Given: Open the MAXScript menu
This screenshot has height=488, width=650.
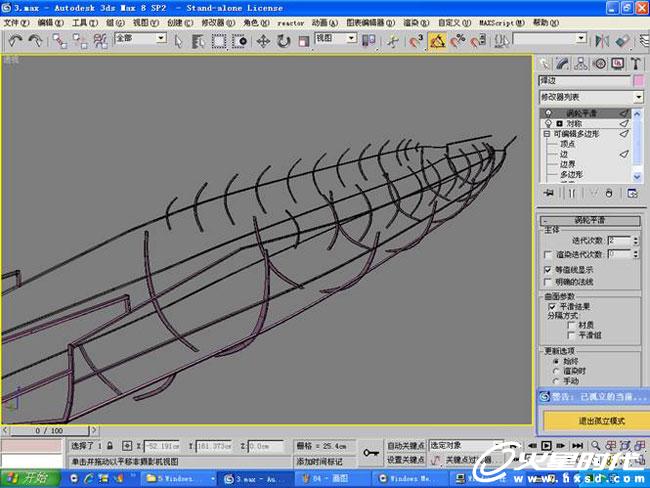Looking at the screenshot, I should point(502,23).
